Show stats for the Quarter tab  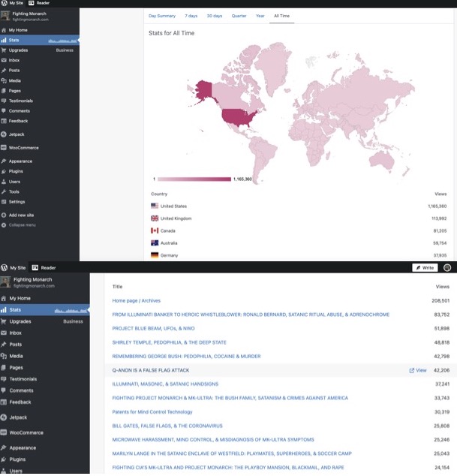click(239, 16)
